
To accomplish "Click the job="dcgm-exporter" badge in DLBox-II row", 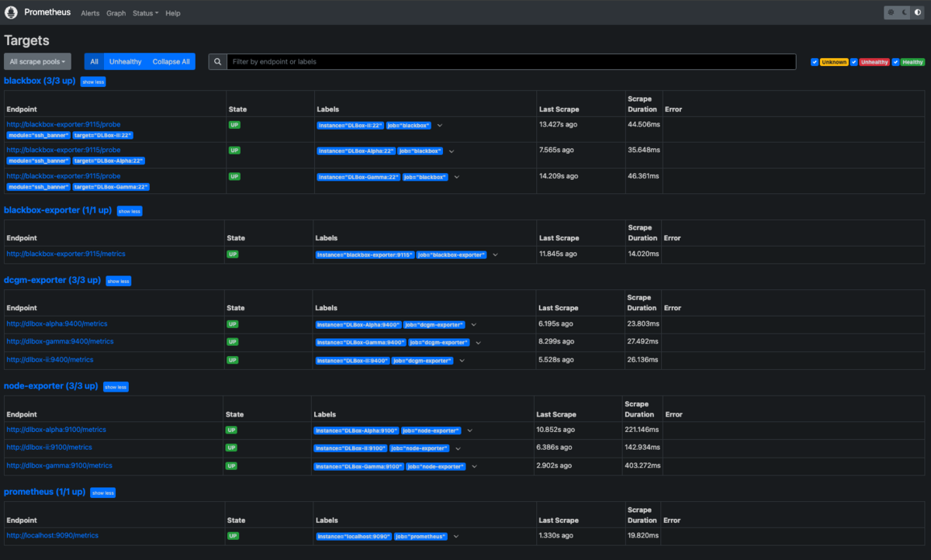I will tap(423, 361).
